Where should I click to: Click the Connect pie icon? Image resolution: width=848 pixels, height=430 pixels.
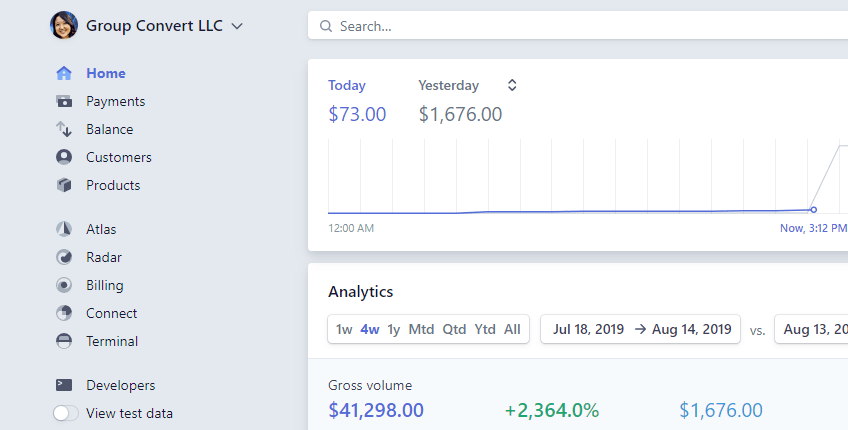pos(64,313)
